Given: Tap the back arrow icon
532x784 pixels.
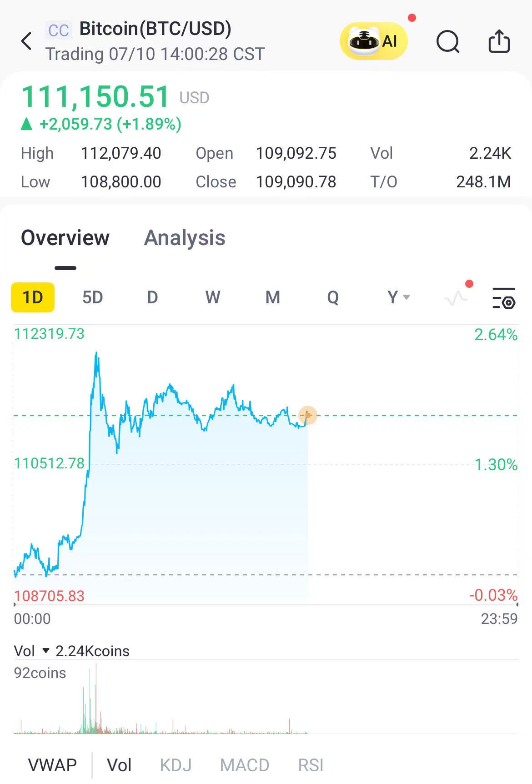Looking at the screenshot, I should tap(27, 41).
